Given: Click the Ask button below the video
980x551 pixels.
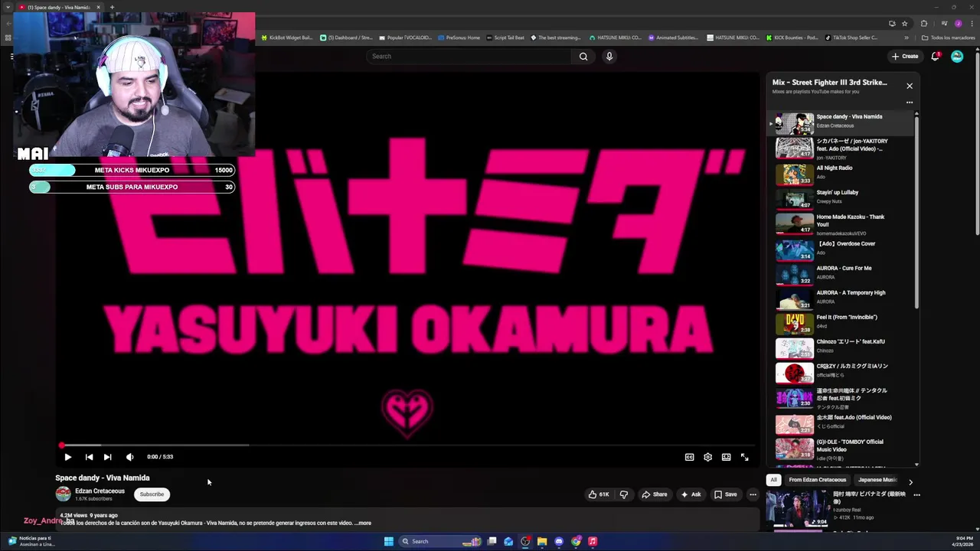Looking at the screenshot, I should 691,494.
